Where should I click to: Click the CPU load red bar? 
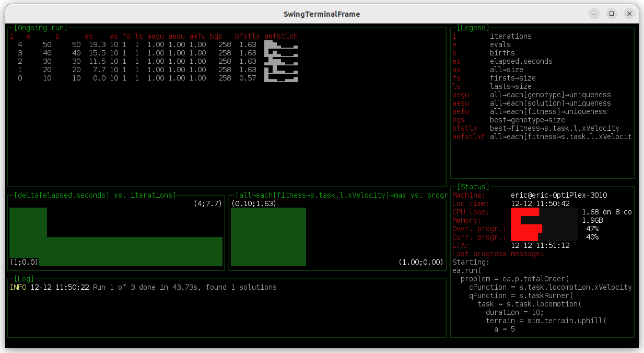[x=525, y=212]
